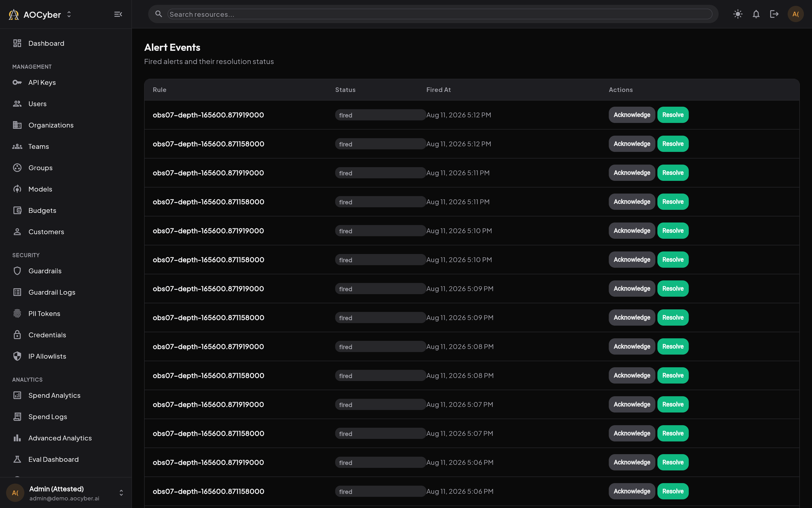Resolve the first 5:12 PM 871919000 alert
The image size is (812, 508).
tap(673, 115)
